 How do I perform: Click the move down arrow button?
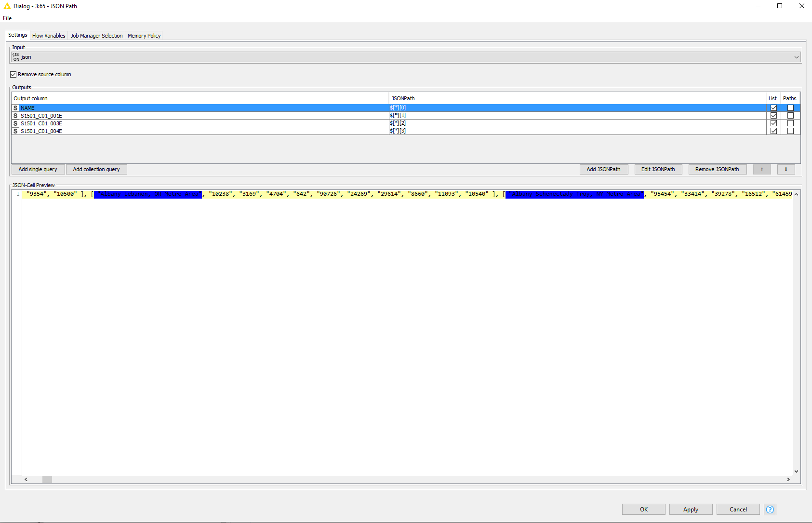point(786,169)
